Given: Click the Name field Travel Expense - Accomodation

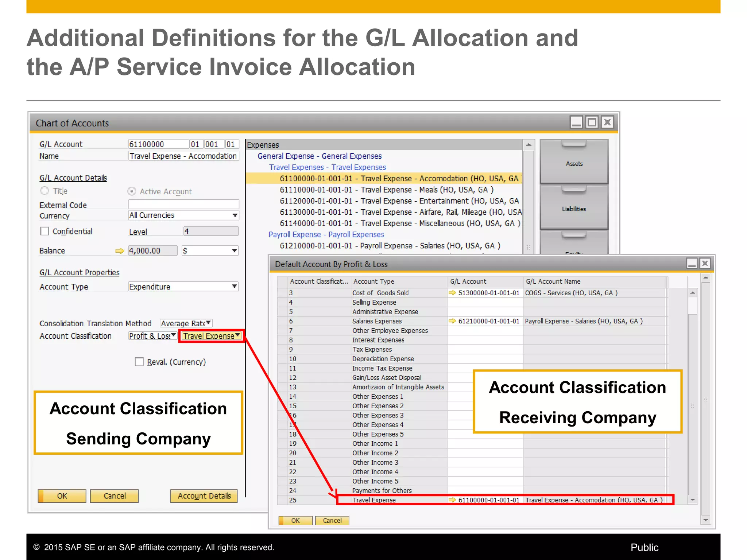Looking at the screenshot, I should (x=183, y=156).
